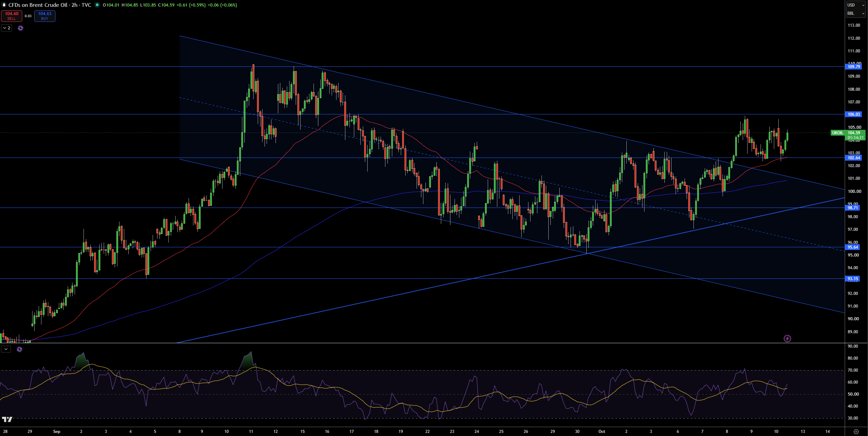This screenshot has height=436, width=868.
Task: Click date 14 on time axis
Action: coord(827,432)
